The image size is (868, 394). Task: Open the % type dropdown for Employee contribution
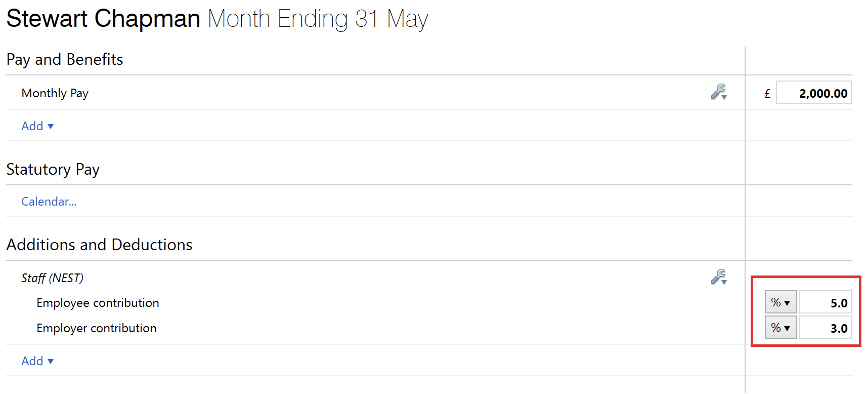[780, 302]
